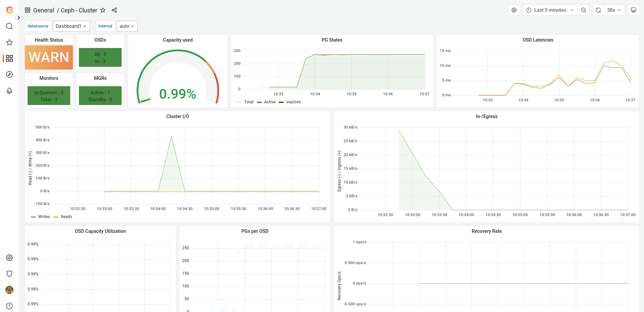Click the dashboard grid icon beside General

click(28, 10)
